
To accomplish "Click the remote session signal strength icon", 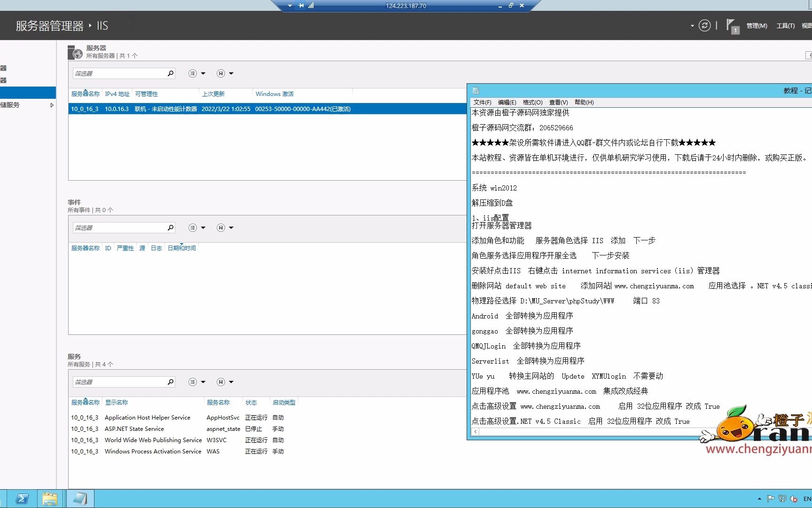I will point(311,6).
